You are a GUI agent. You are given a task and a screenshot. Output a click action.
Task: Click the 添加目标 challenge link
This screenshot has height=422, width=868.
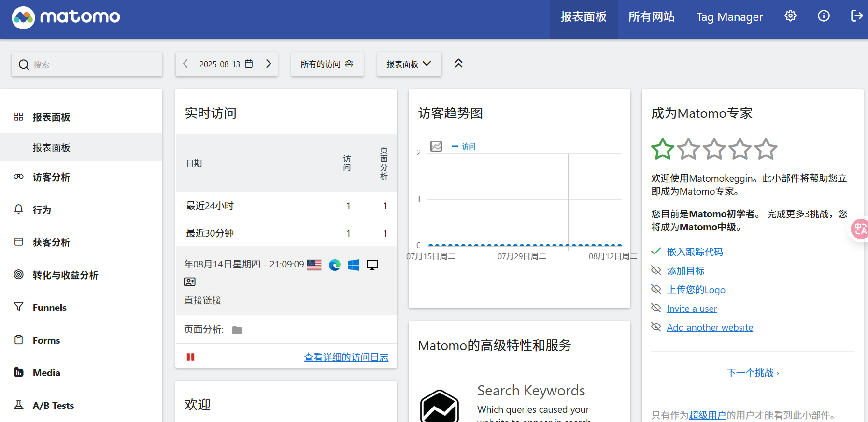click(x=685, y=271)
